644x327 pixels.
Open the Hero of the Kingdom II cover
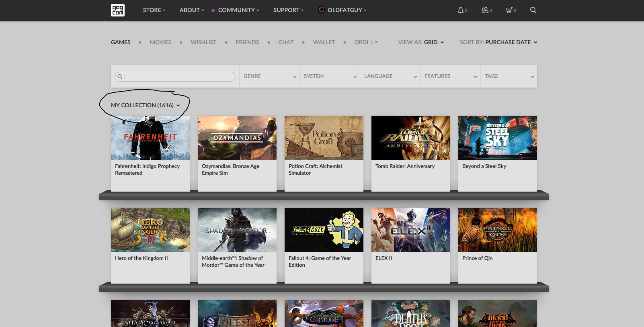[x=150, y=230]
